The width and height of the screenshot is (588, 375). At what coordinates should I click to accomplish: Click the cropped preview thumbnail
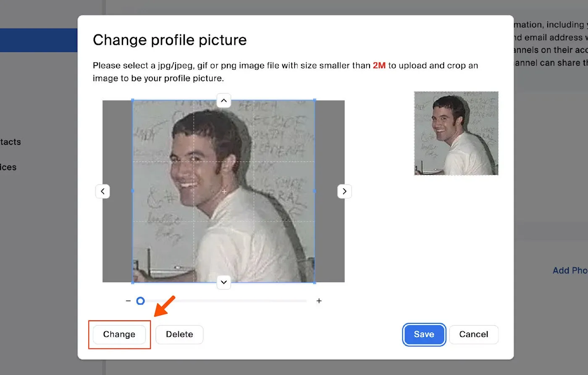coord(456,133)
